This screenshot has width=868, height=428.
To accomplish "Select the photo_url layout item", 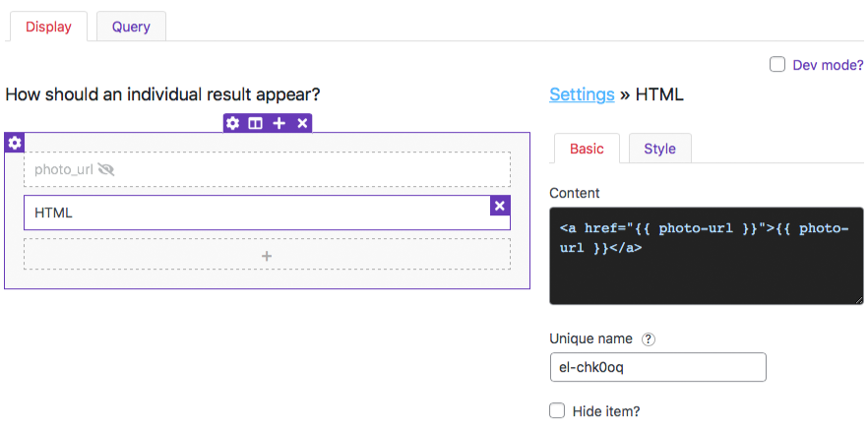I will click(x=267, y=169).
